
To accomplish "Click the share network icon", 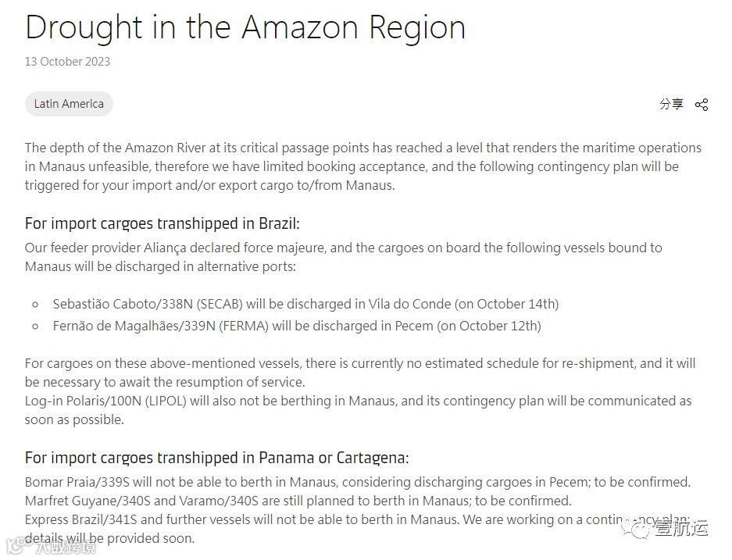I will click(702, 105).
